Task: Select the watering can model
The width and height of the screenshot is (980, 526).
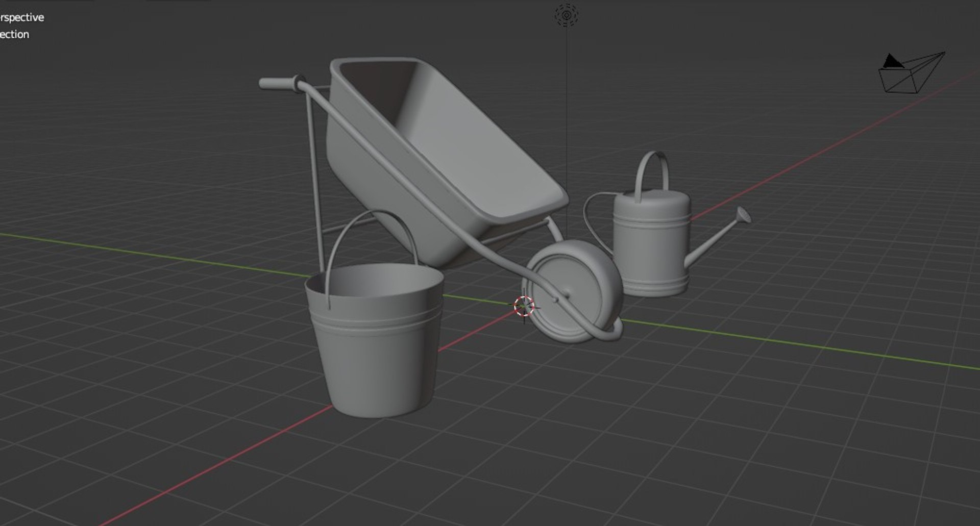Action: coord(651,242)
